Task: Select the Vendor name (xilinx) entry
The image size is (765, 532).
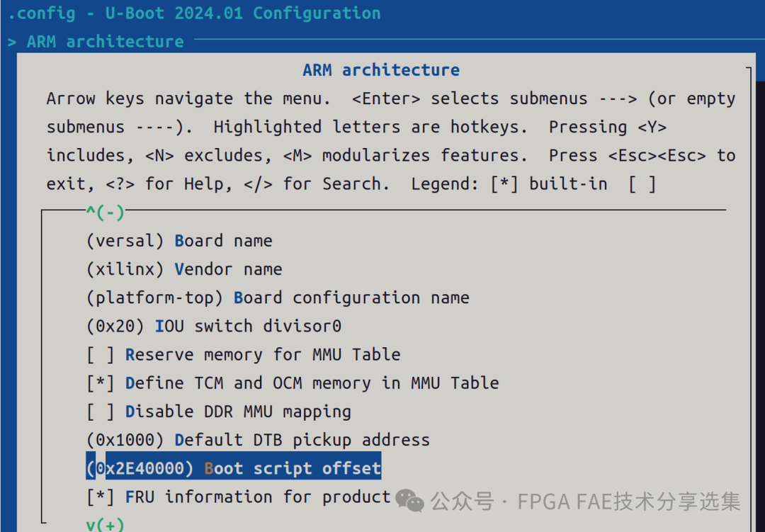Action: pos(184,269)
